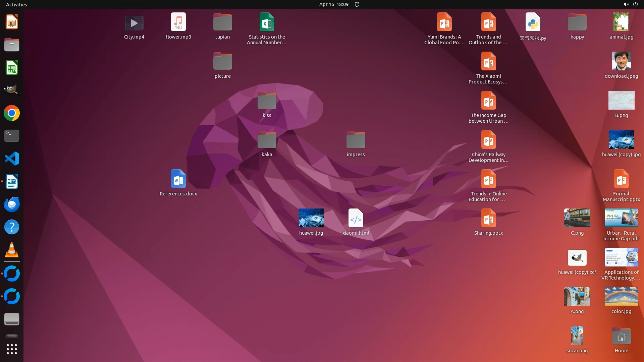The height and width of the screenshot is (362, 644).
Task: Select the xiaomi.html file
Action: (356, 219)
